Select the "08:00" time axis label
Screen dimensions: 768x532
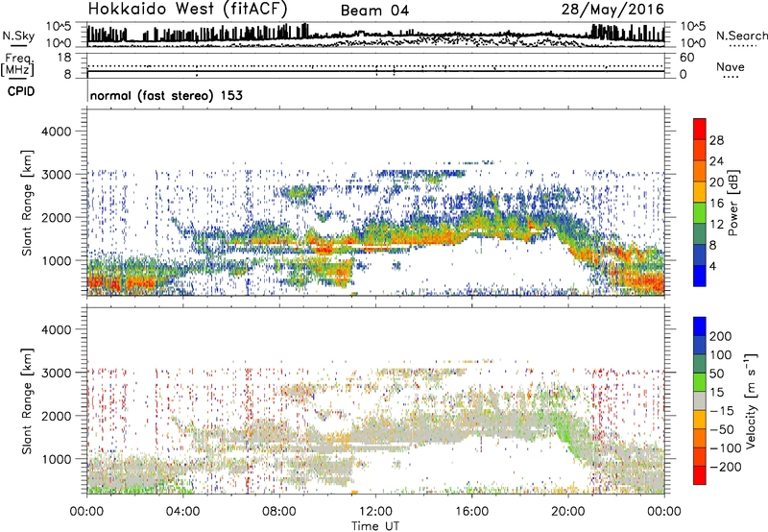pos(279,512)
